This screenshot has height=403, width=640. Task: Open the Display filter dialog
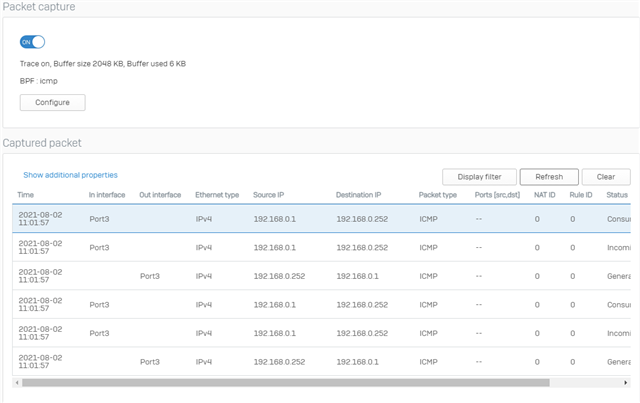[x=479, y=177]
